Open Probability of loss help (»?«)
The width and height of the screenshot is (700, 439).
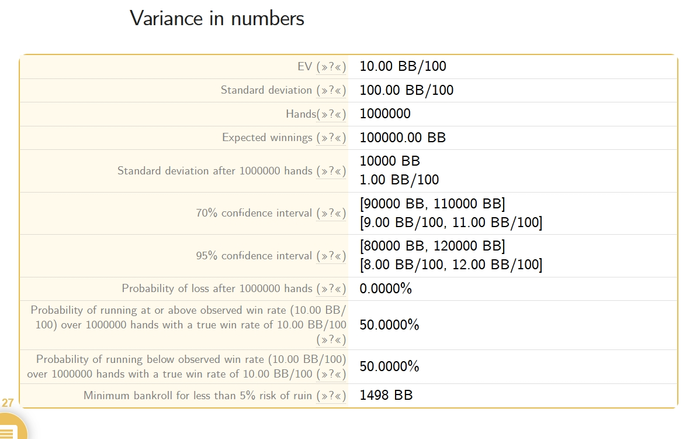[x=331, y=289]
